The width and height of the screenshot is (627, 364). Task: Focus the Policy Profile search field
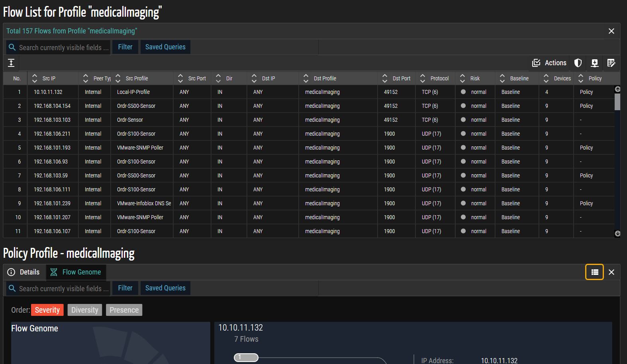[x=63, y=288]
